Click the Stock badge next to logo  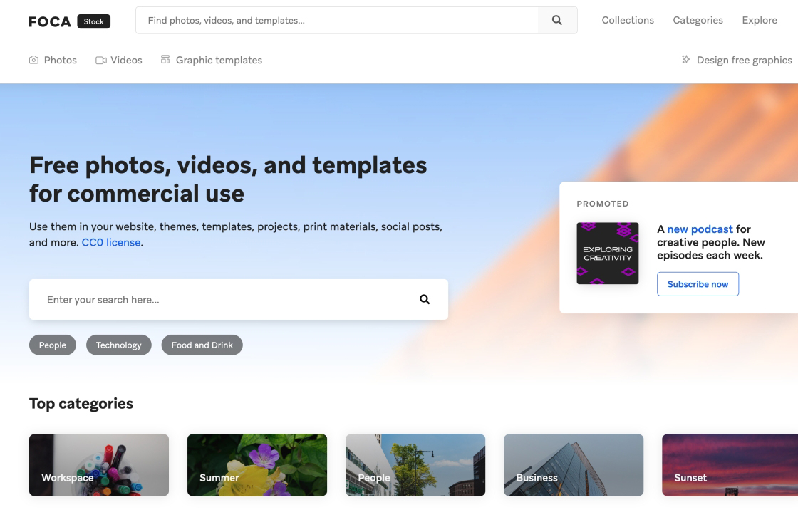[93, 21]
